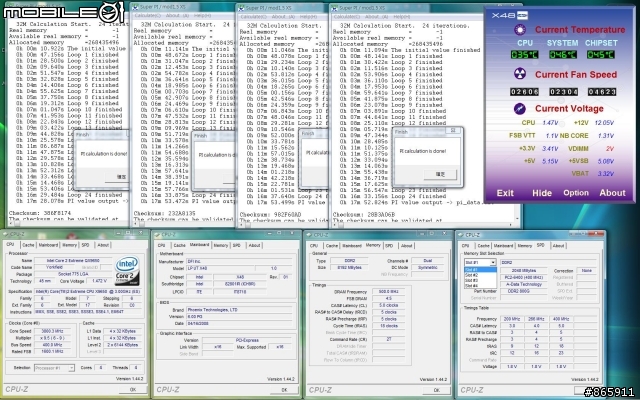The height and width of the screenshot is (400, 640).
Task: Click title icon of CPU-Z showing Memory tab
Action: click(x=310, y=235)
